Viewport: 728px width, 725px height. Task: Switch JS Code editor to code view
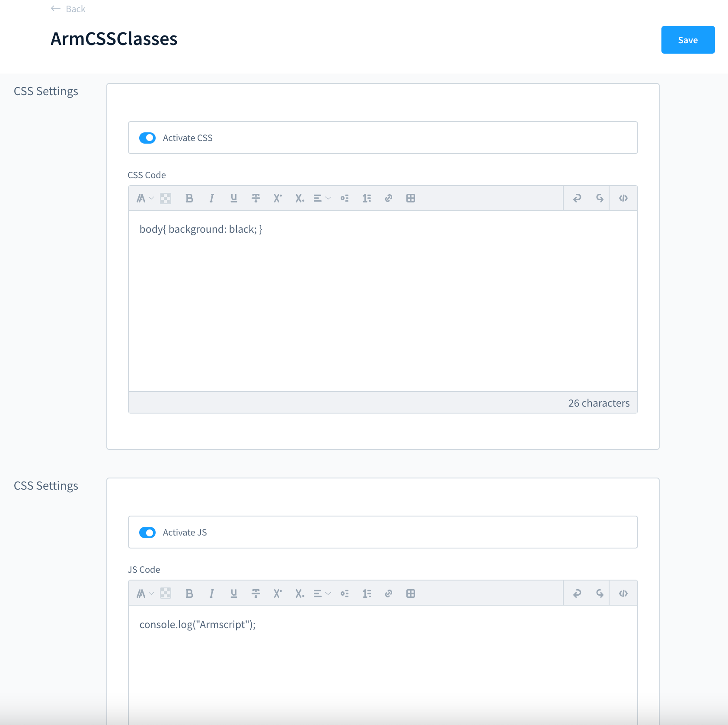[623, 593]
